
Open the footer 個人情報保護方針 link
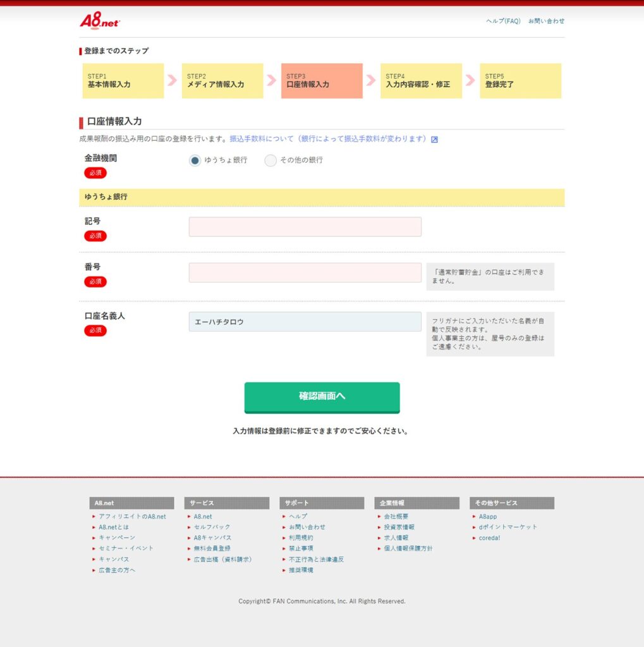click(x=408, y=548)
